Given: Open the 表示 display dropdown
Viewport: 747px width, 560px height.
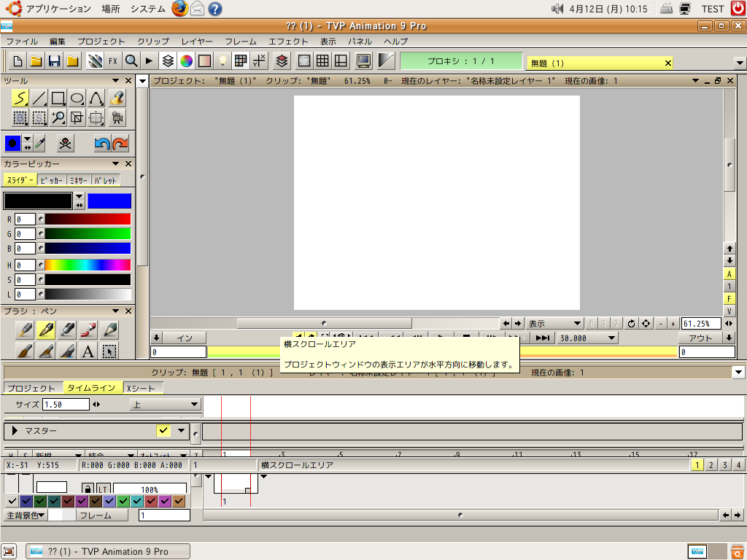Looking at the screenshot, I should (554, 324).
